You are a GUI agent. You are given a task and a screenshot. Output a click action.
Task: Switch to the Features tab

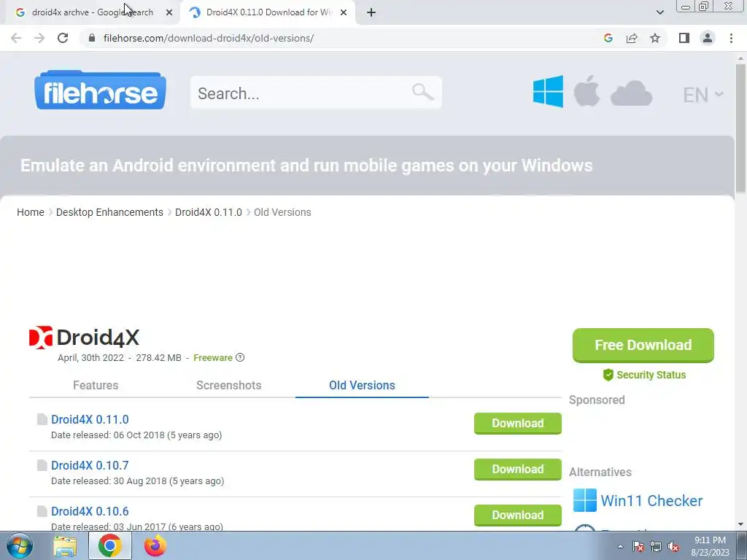click(x=96, y=385)
